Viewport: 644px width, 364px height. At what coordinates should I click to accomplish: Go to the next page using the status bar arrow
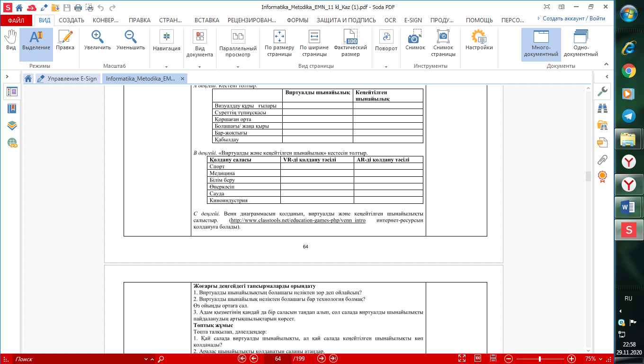(x=321, y=359)
